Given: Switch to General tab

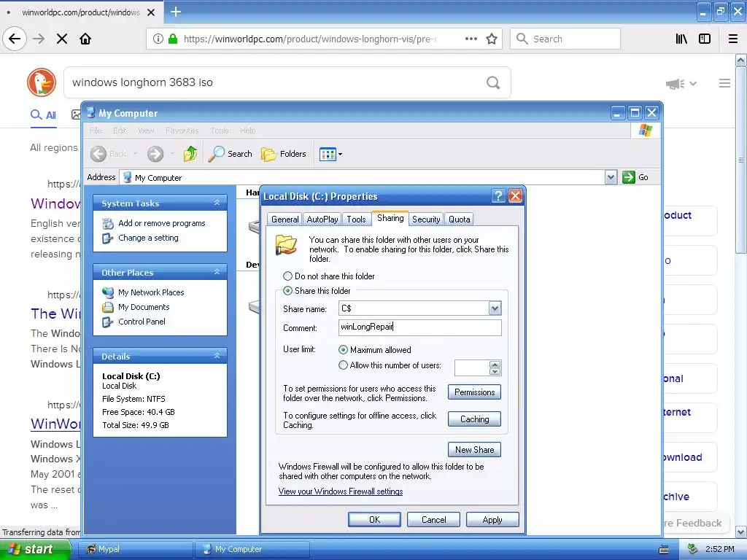Looking at the screenshot, I should 285,219.
